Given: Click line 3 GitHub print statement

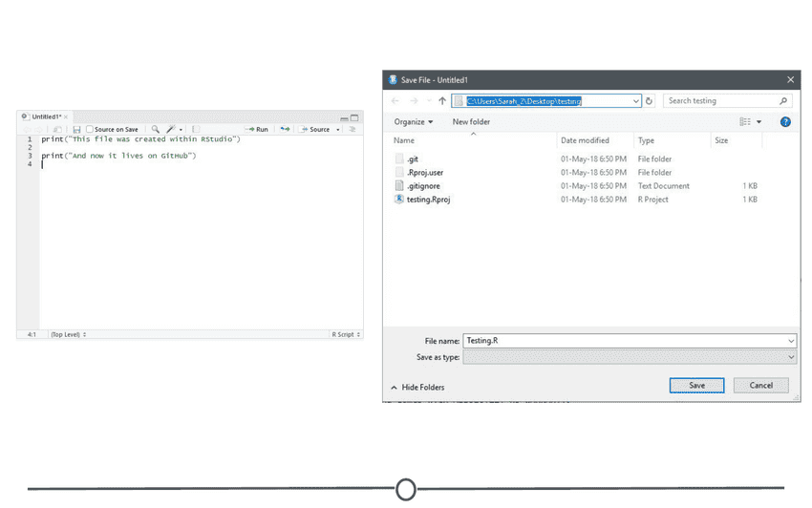Looking at the screenshot, I should coord(118,156).
